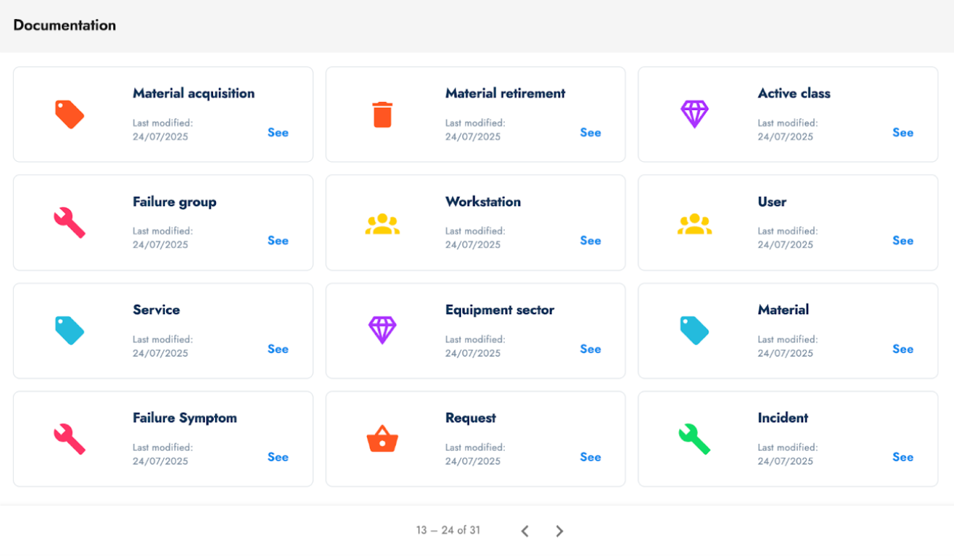Click the Material retirement trash icon
Viewport: 954px width, 560px height.
382,114
